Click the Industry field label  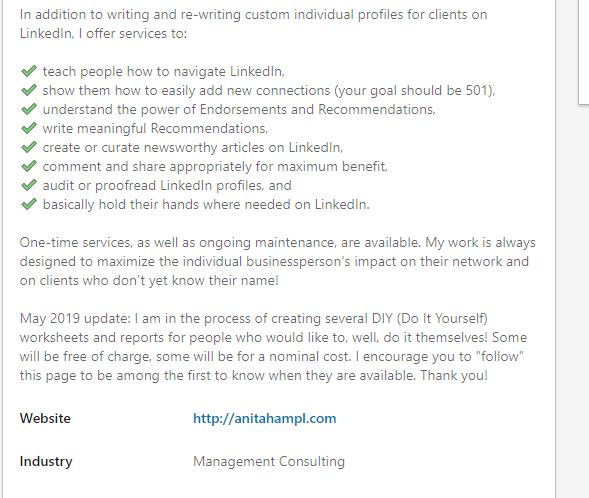(46, 461)
